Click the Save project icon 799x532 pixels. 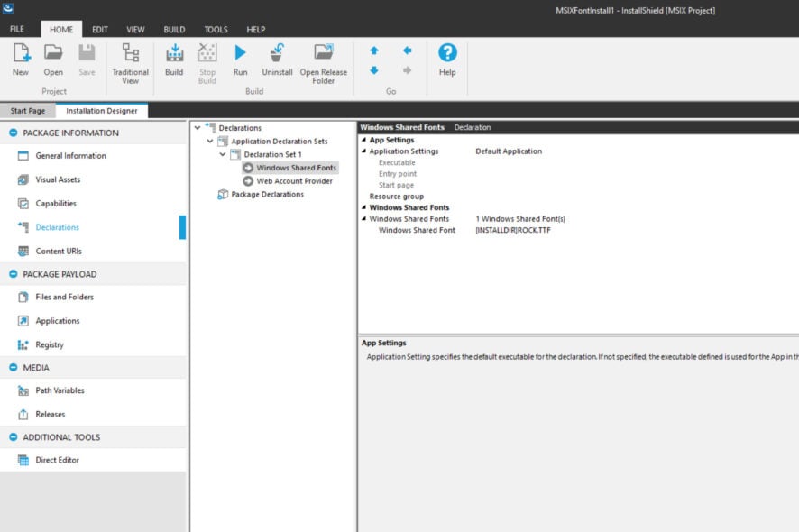pos(87,60)
